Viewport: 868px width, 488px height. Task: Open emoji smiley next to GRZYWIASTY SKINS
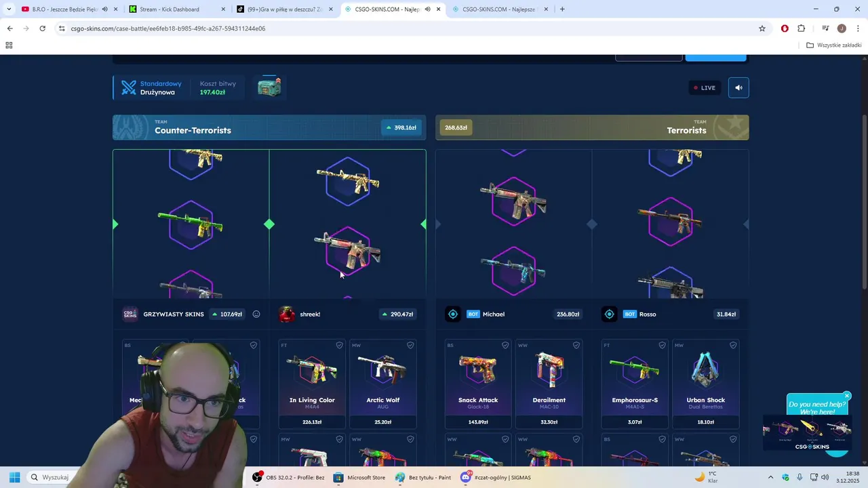tap(256, 314)
